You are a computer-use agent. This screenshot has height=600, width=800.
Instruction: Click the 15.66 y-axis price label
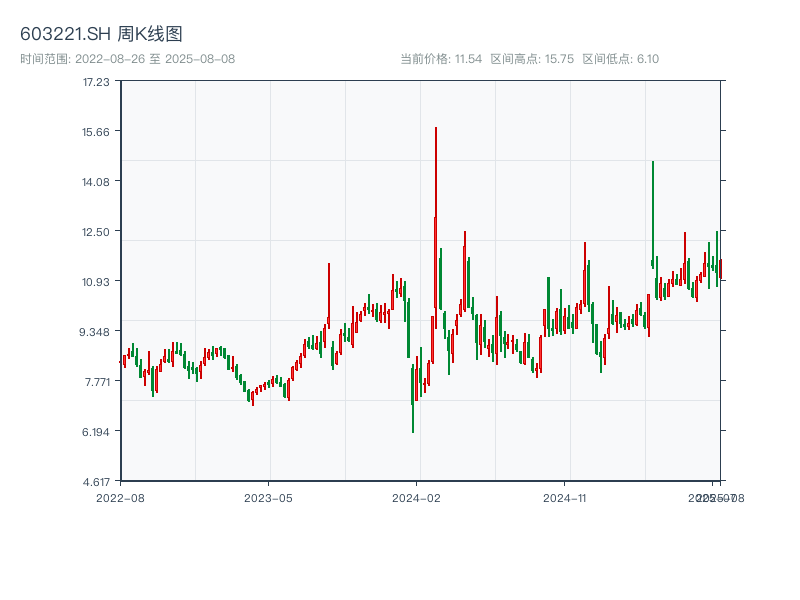(x=96, y=131)
